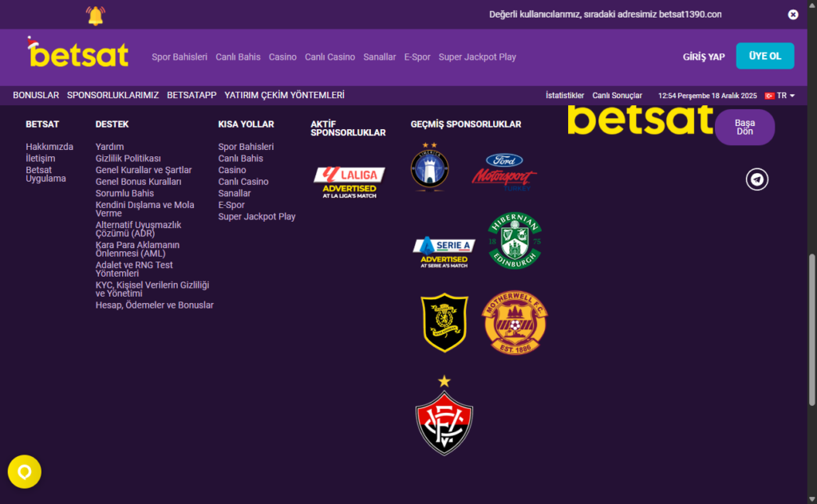Open the yellow live chat bubble
817x504 pixels.
point(25,472)
